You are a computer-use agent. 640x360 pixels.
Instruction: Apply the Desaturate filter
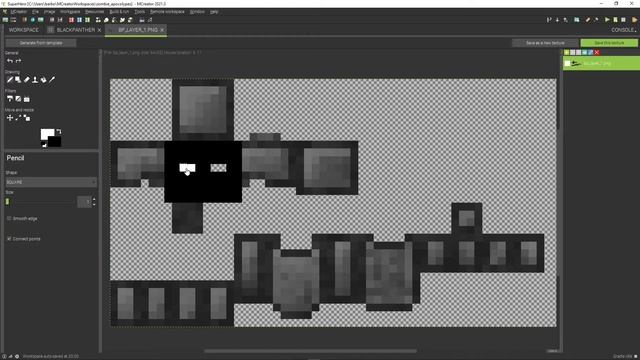[18, 99]
